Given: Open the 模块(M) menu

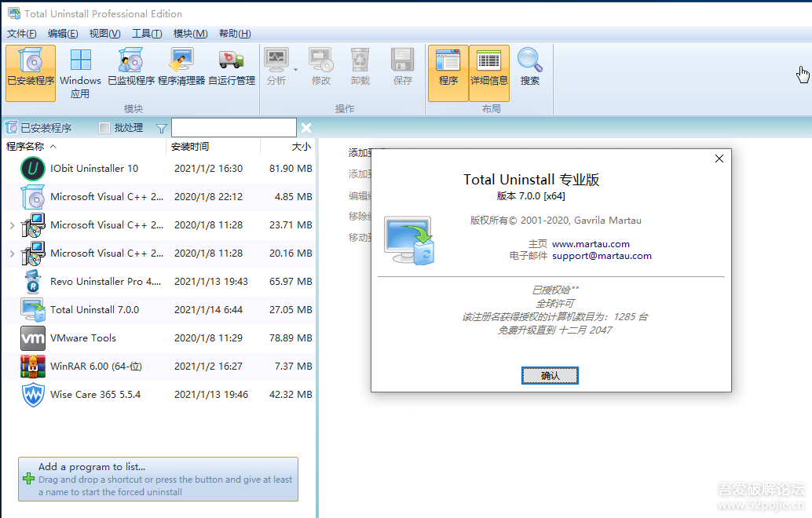Looking at the screenshot, I should 190,34.
